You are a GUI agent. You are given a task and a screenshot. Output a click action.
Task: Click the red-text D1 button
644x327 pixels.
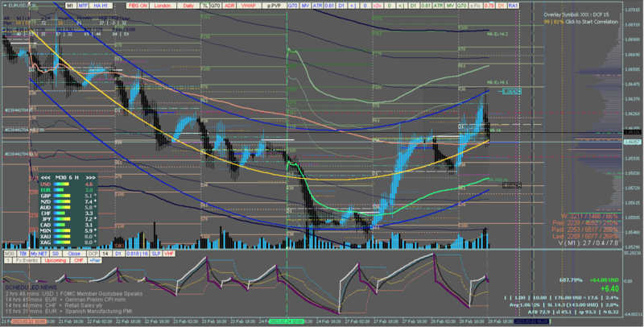(501, 6)
